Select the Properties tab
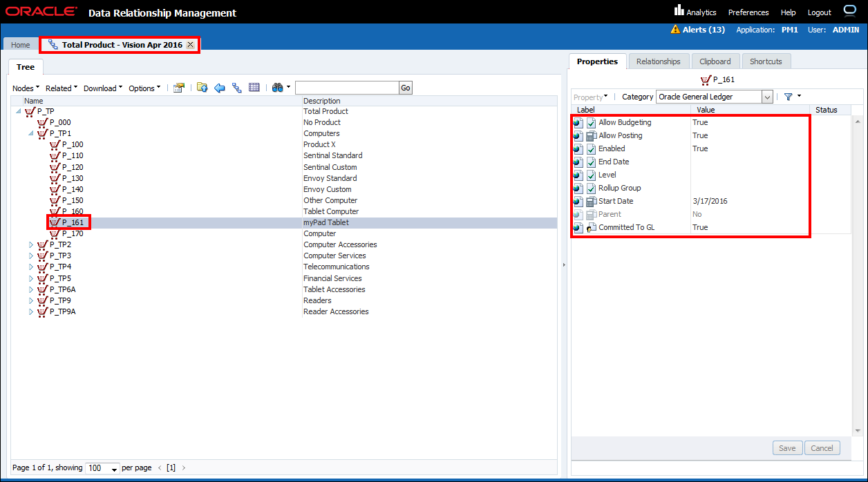868x482 pixels. 597,61
